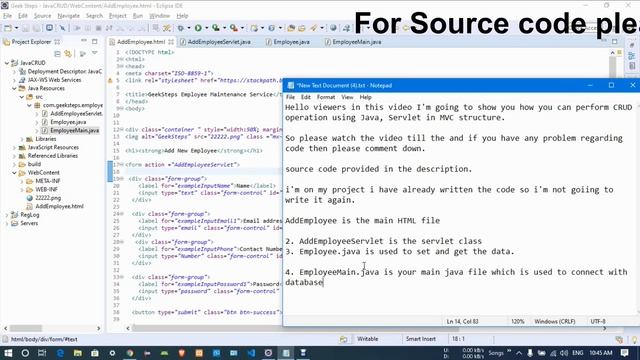640x360 pixels.
Task: Click the Debug bug toolbar icon
Action: click(181, 28)
